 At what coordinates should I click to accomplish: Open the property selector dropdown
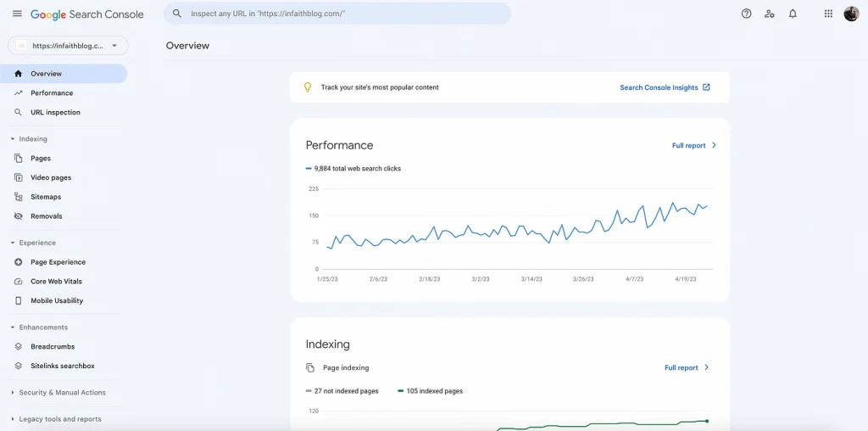[x=68, y=46]
